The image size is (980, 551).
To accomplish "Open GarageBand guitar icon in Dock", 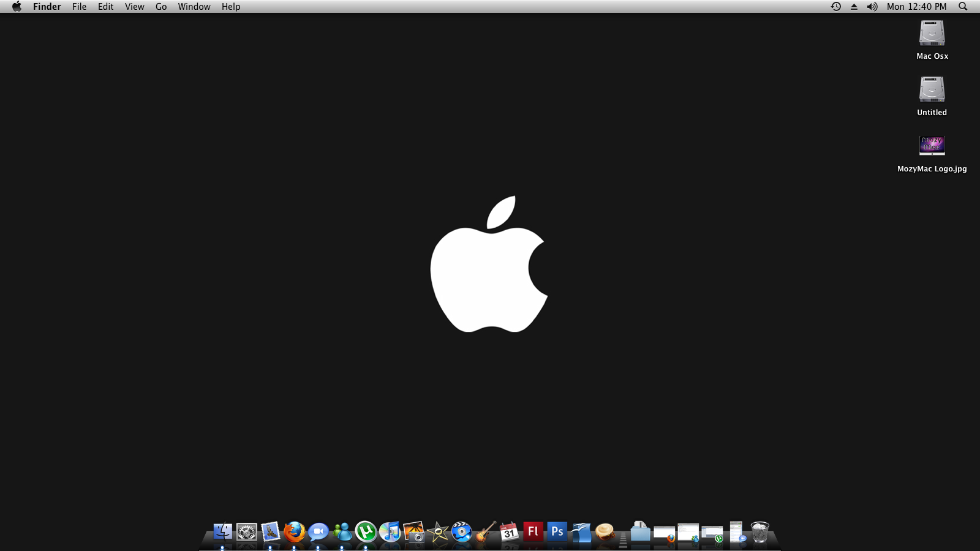I will point(485,531).
